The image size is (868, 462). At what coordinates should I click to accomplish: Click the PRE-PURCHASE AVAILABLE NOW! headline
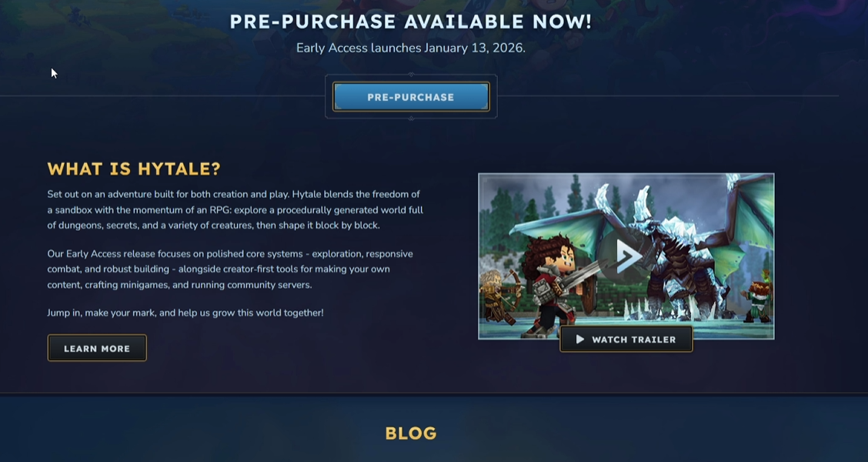click(411, 22)
